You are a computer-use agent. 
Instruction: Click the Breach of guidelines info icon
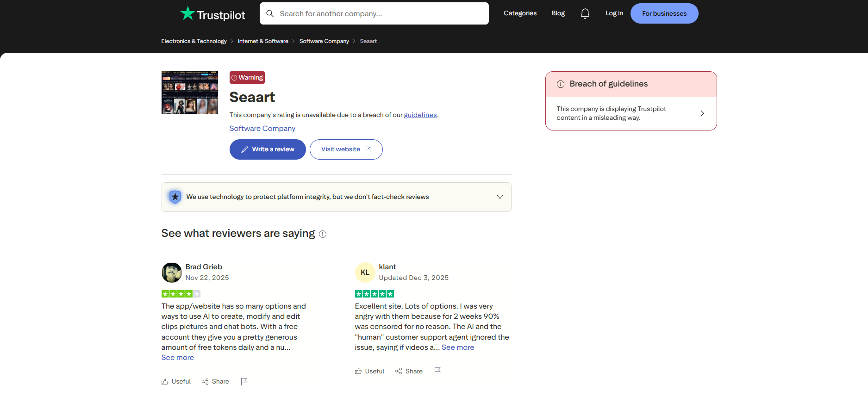point(561,84)
